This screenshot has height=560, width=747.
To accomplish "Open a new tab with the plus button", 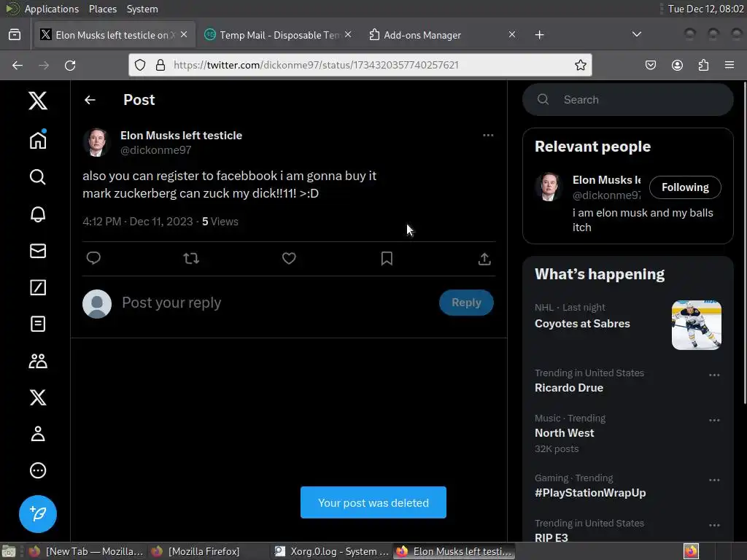I will [539, 35].
